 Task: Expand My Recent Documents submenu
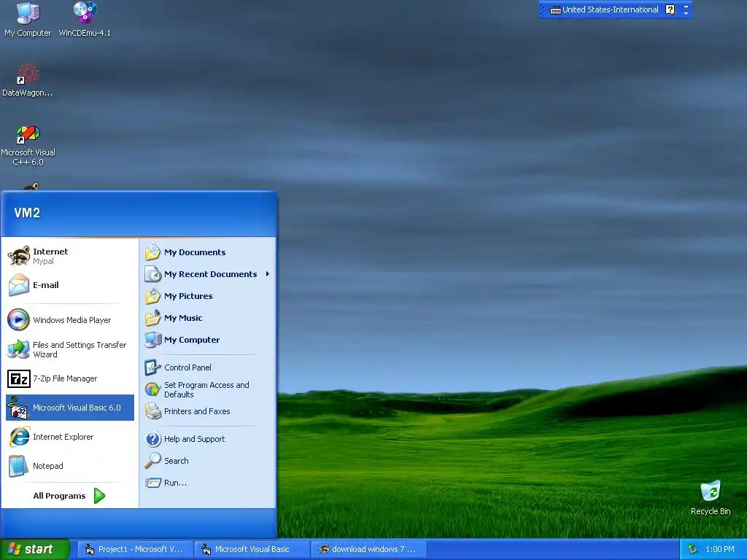click(x=208, y=274)
